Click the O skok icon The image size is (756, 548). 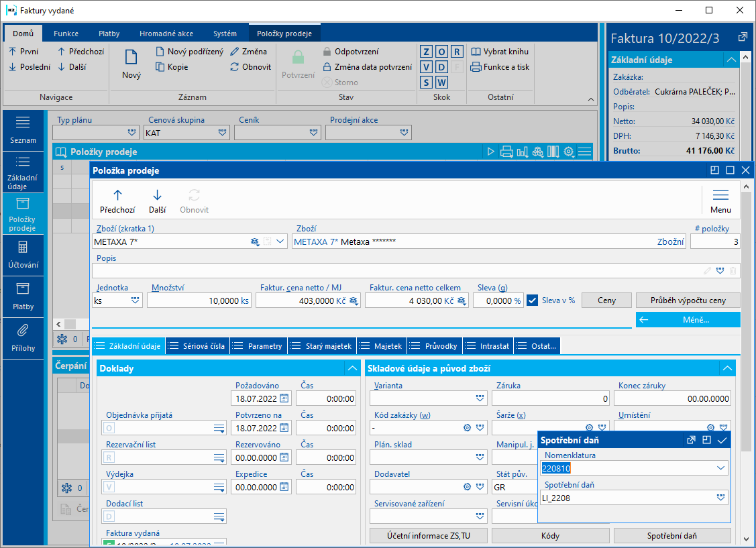pyautogui.click(x=441, y=52)
